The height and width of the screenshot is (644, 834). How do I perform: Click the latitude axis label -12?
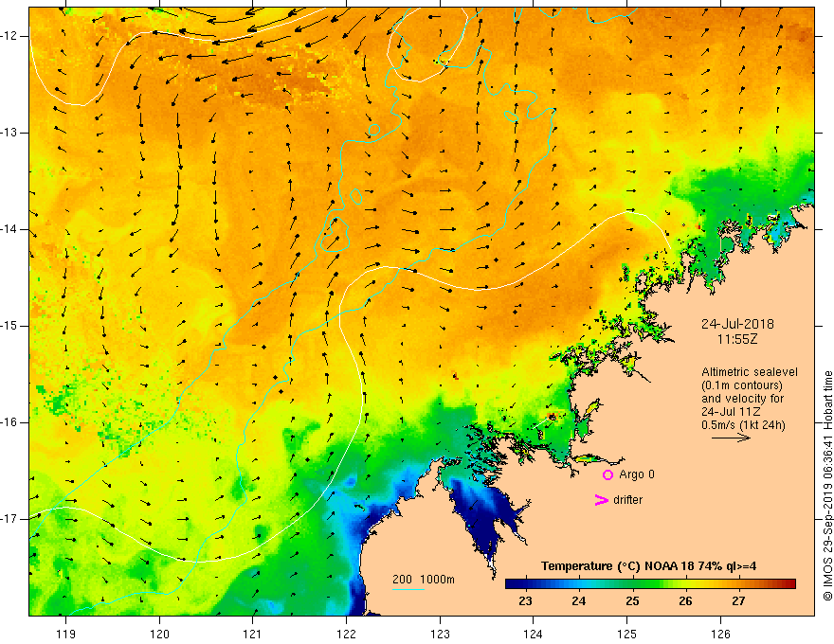10,36
